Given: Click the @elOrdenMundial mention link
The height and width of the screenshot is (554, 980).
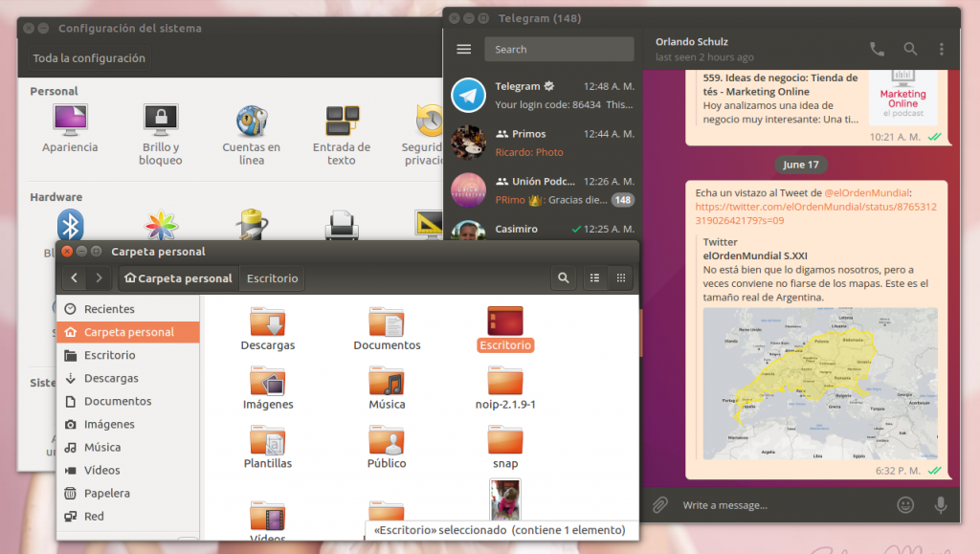Looking at the screenshot, I should pyautogui.click(x=866, y=193).
